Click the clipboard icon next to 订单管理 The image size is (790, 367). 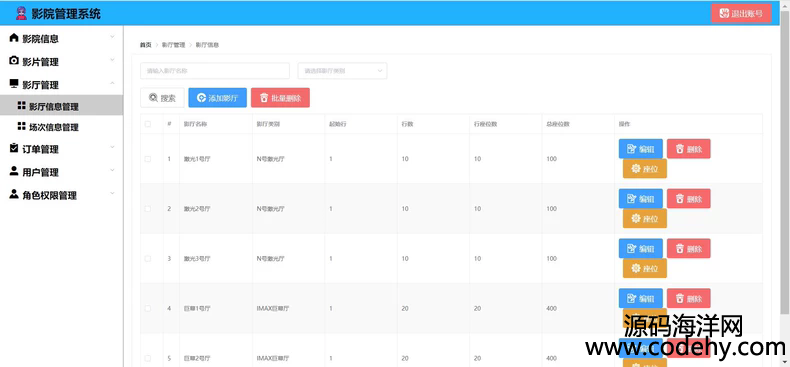(x=14, y=148)
